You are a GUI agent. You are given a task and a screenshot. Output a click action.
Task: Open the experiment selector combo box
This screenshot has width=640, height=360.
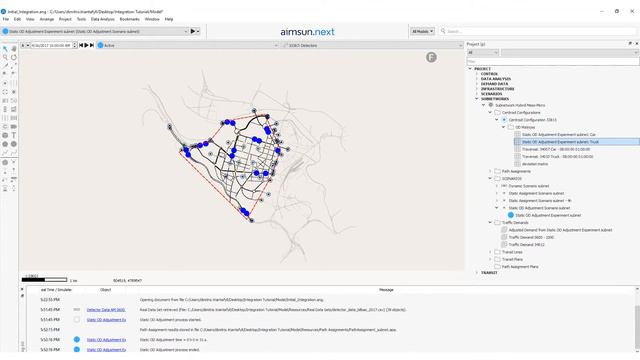pyautogui.click(x=95, y=31)
